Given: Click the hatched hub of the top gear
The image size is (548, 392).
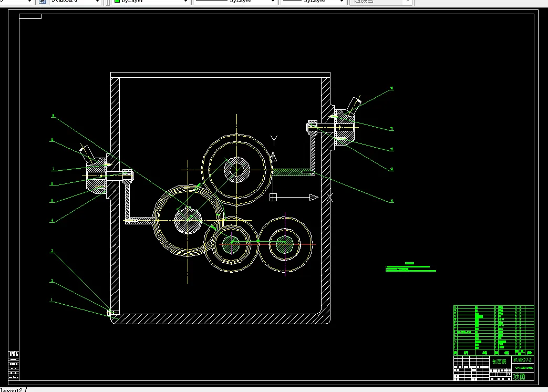Looking at the screenshot, I should (237, 170).
